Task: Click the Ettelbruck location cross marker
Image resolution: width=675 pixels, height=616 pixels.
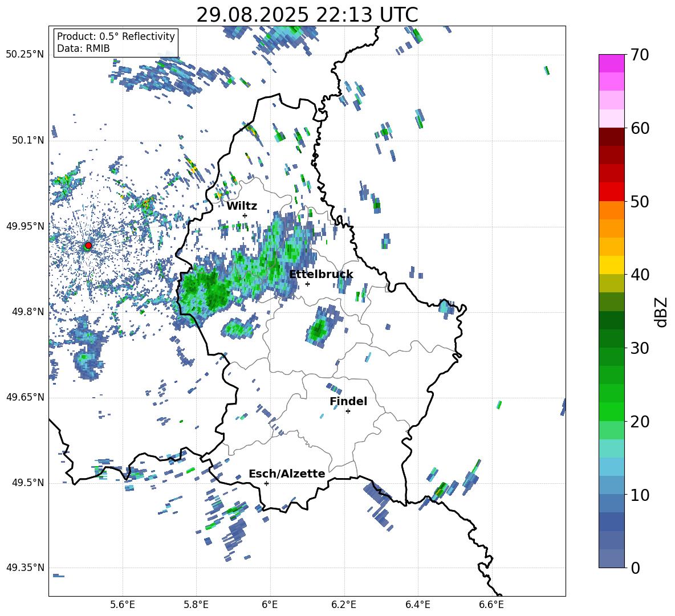Action: [307, 284]
